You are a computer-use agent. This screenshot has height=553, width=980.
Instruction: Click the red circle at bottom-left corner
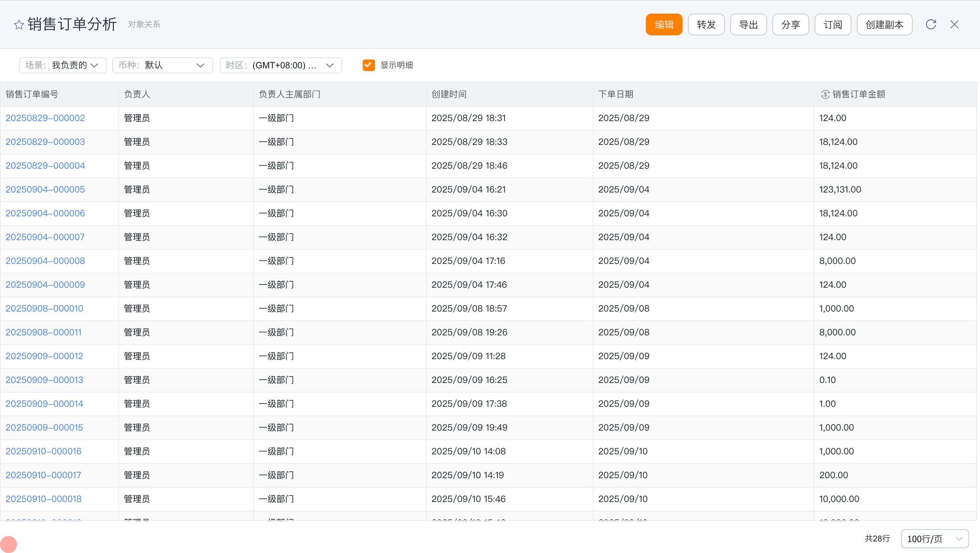[x=9, y=544]
